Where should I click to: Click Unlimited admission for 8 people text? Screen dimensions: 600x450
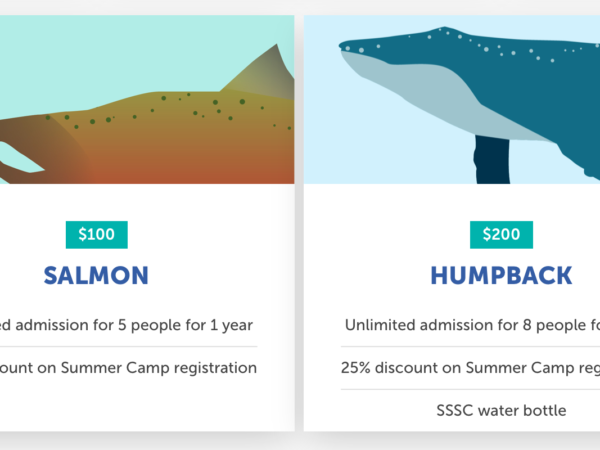point(472,325)
